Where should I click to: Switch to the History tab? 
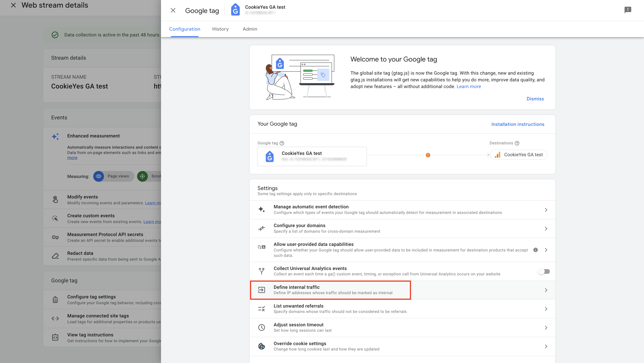click(220, 29)
